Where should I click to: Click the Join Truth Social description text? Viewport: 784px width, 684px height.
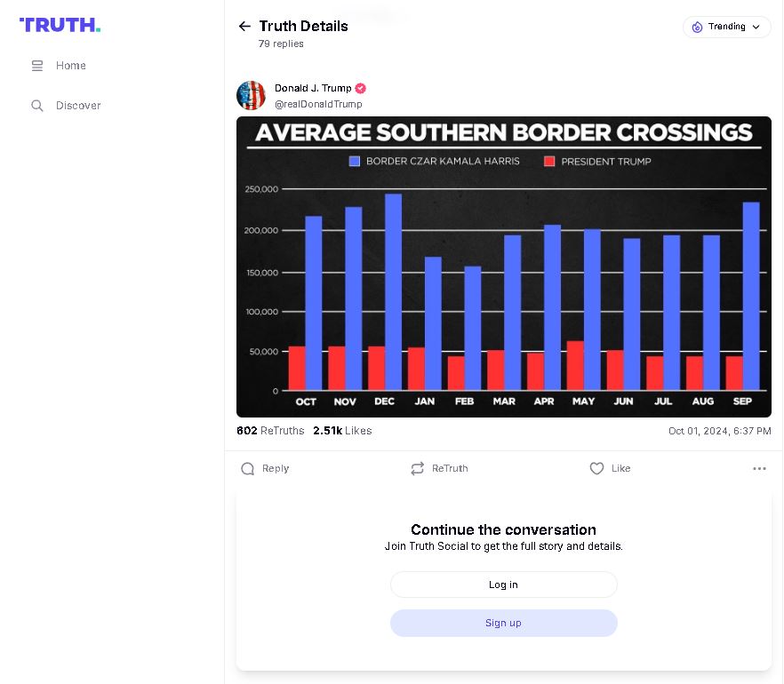point(503,546)
